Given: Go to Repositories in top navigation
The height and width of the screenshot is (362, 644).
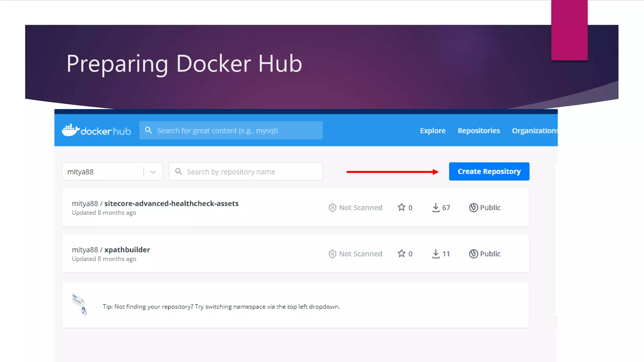Looking at the screenshot, I should click(x=479, y=130).
